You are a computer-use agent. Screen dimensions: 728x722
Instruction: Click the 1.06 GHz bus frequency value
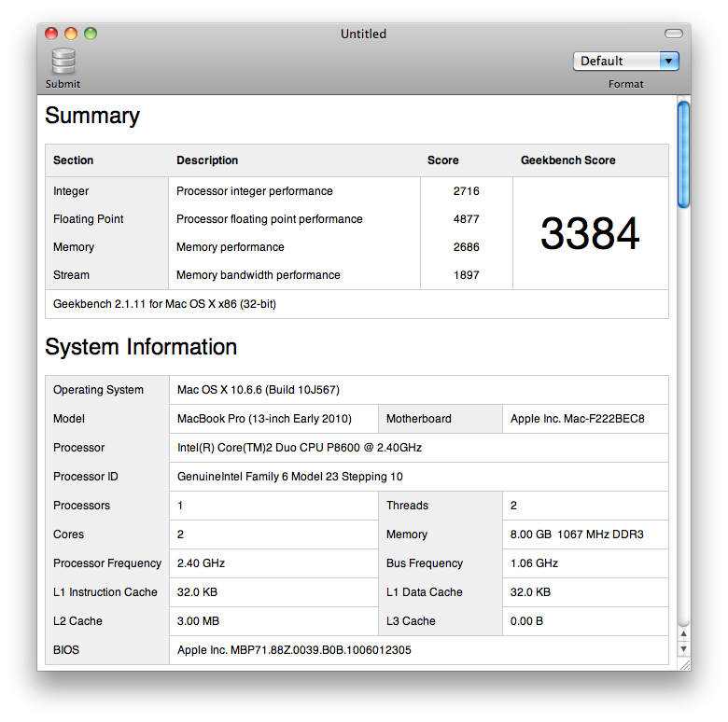click(x=534, y=562)
